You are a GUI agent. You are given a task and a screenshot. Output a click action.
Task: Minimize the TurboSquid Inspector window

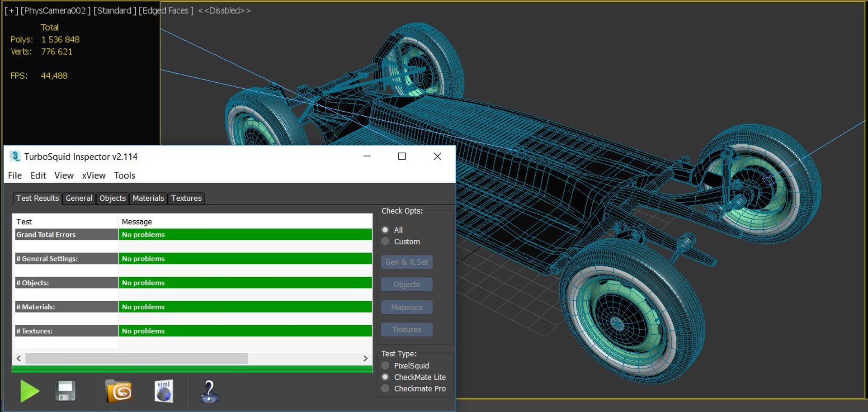pyautogui.click(x=367, y=156)
